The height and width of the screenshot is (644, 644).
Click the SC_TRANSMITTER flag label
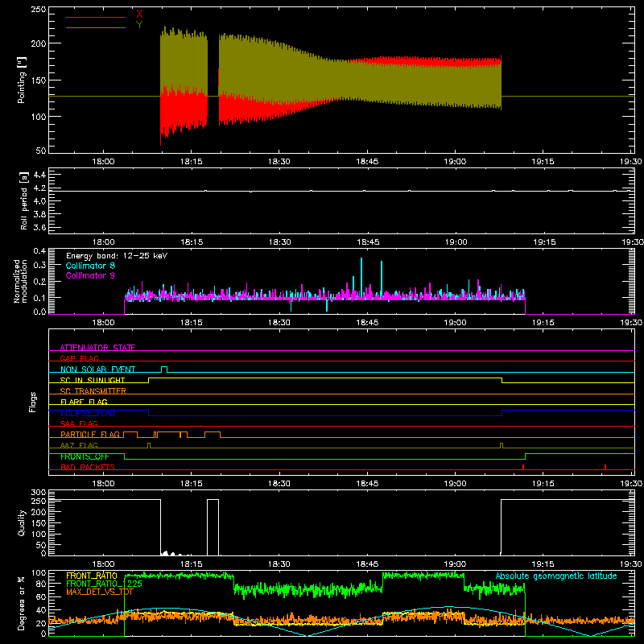93,391
